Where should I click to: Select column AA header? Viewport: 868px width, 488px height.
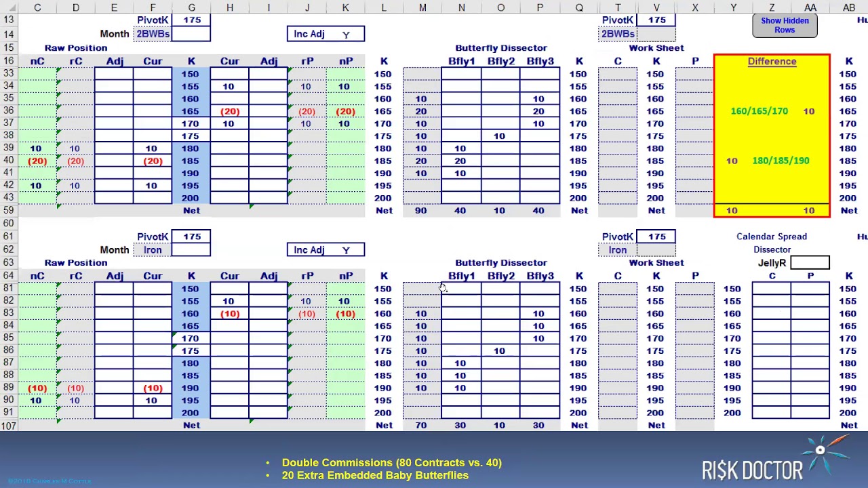[x=810, y=7]
